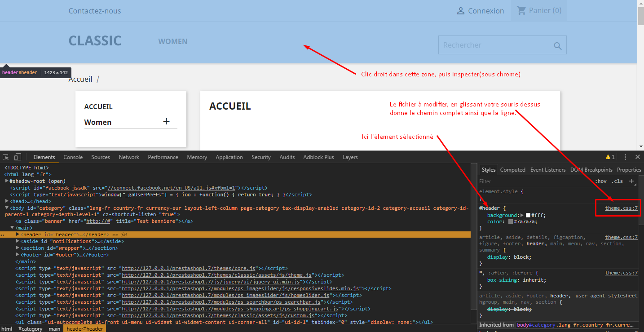Switch to the Console tab
This screenshot has height=332, width=644.
point(73,157)
